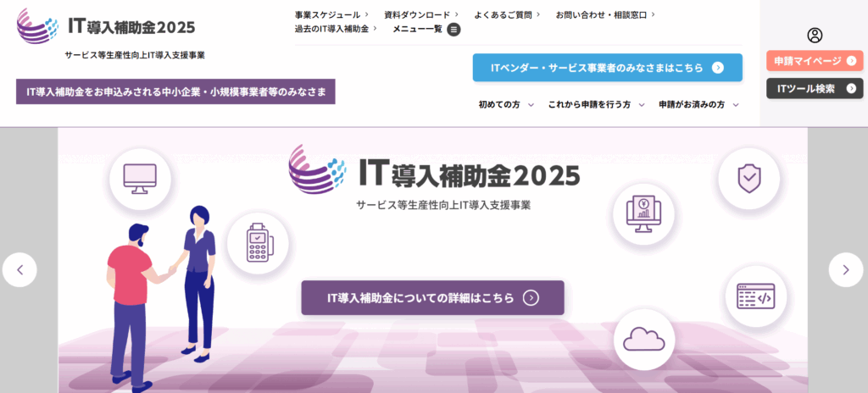This screenshot has width=868, height=393.
Task: Click the monitor icon in banner
Action: tap(140, 179)
